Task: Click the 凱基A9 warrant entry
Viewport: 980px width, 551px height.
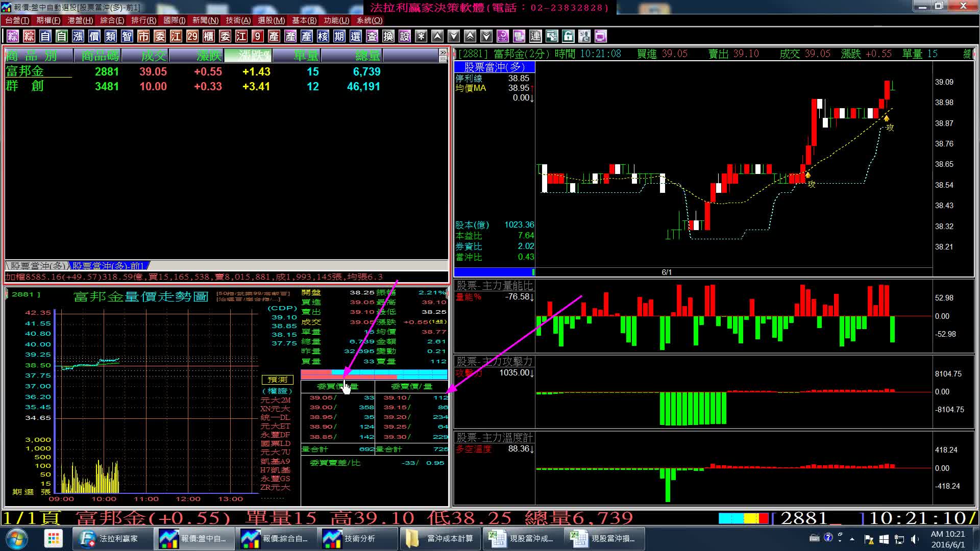Action: coord(276,461)
